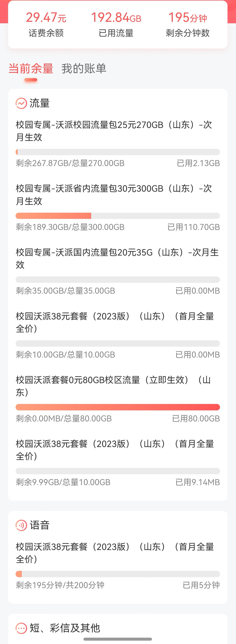Tap the 剩余9.99GB/总量10.00GB remaining label

click(x=63, y=482)
